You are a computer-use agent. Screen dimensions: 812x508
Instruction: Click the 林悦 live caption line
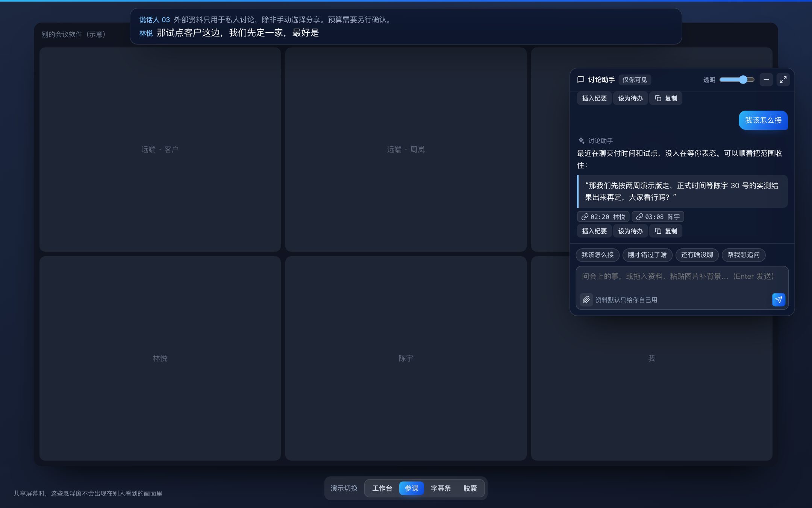click(229, 33)
